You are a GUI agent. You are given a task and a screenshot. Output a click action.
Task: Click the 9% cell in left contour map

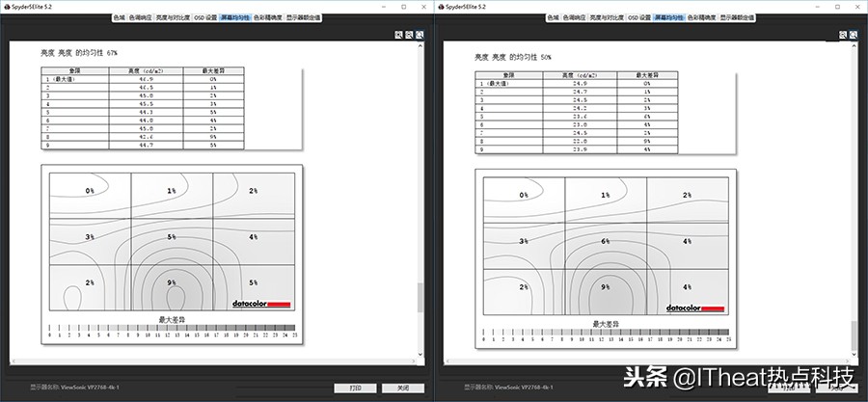(172, 287)
